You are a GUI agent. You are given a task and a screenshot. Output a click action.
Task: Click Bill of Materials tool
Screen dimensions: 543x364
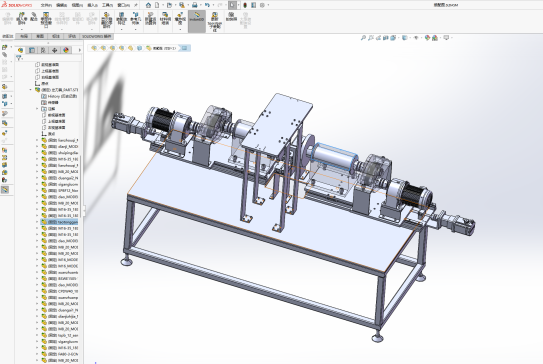coord(165,18)
